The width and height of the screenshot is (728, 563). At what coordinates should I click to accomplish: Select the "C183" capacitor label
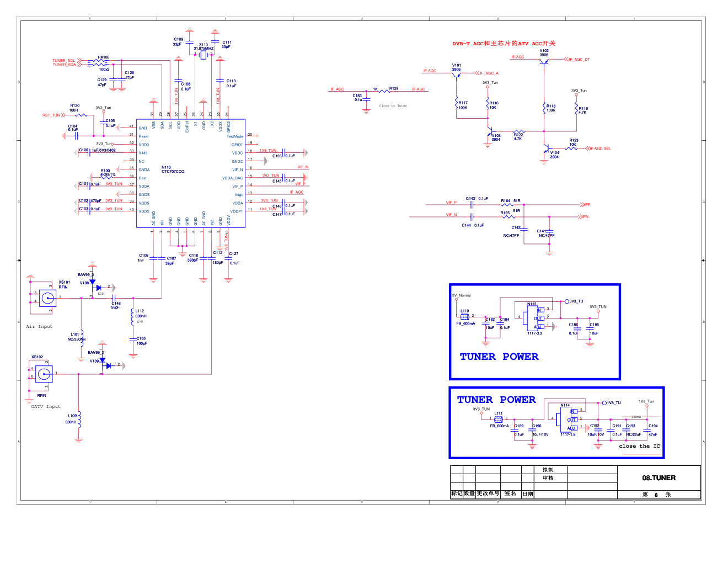(357, 96)
